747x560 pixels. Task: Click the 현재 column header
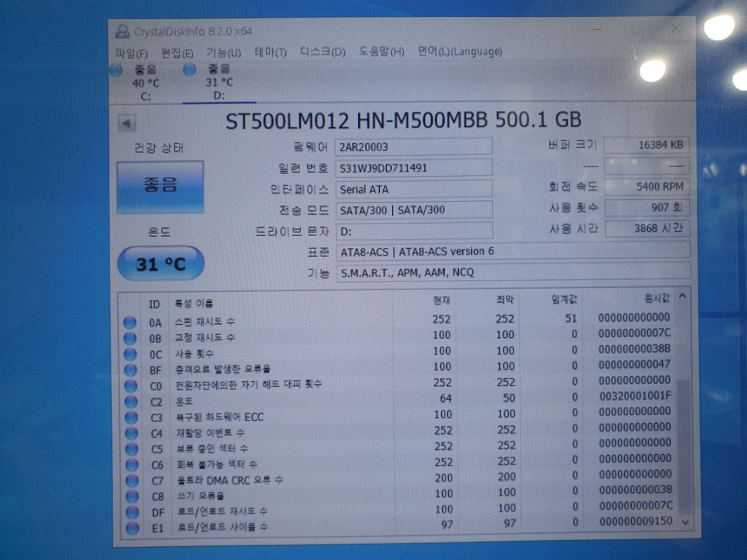tap(441, 300)
